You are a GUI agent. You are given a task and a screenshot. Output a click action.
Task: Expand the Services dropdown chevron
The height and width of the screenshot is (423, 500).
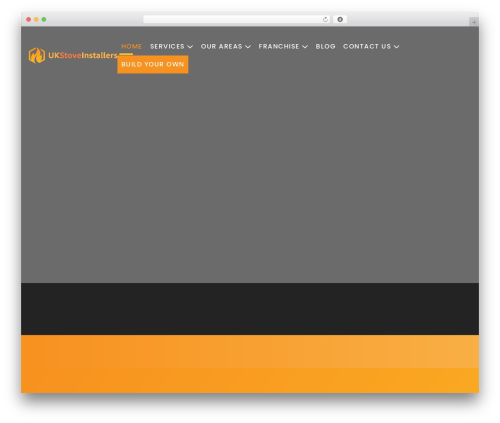tap(190, 47)
